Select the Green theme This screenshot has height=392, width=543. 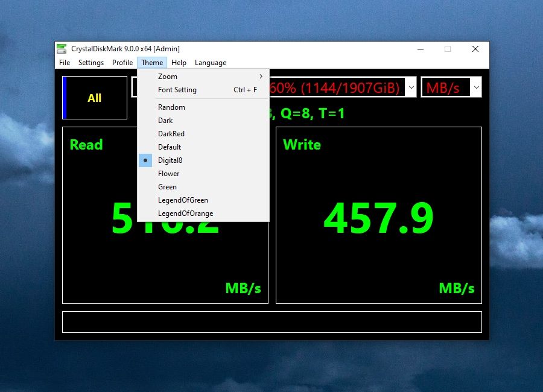[x=203, y=187]
